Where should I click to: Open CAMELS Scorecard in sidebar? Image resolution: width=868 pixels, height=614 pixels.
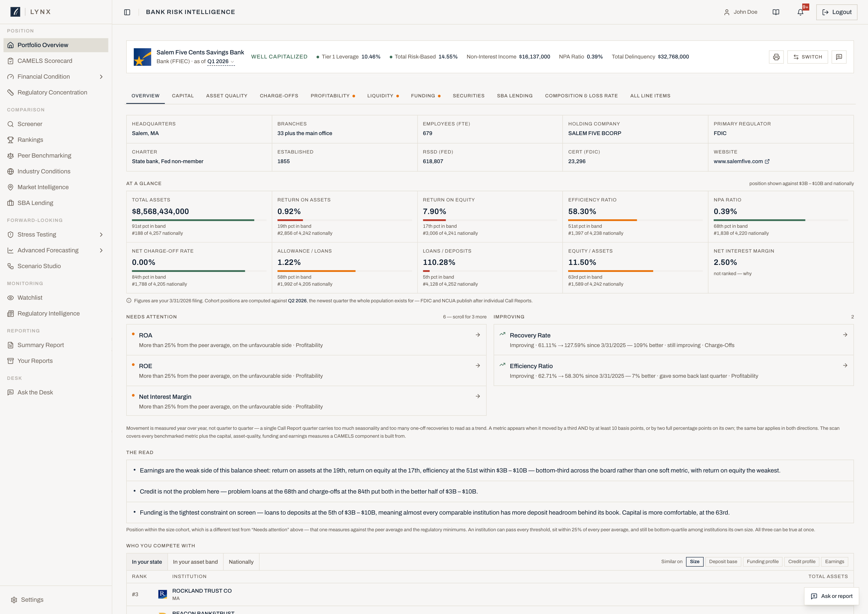56,61
